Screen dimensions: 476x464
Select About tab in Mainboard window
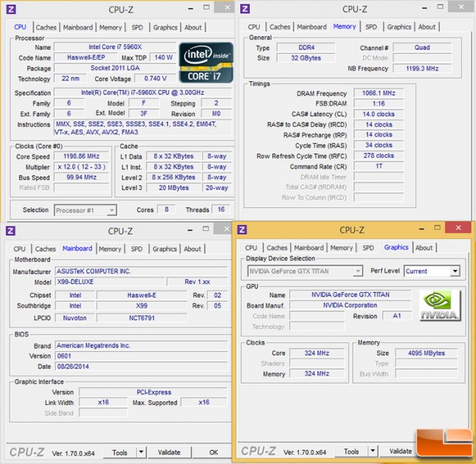point(193,249)
